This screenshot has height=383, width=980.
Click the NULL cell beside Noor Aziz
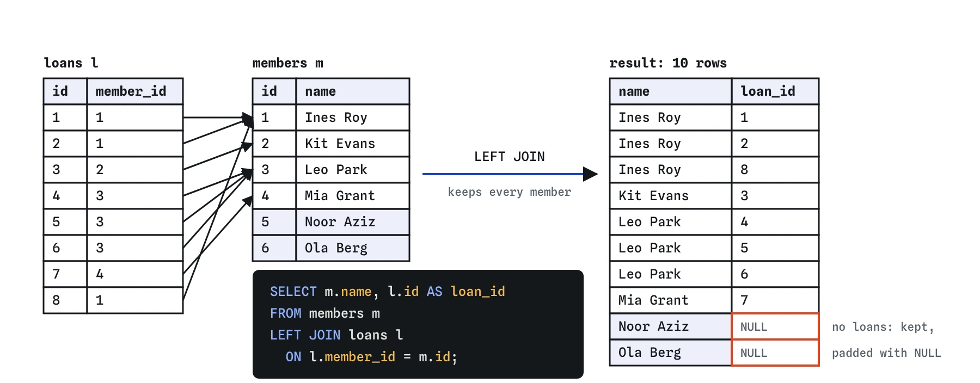(775, 326)
